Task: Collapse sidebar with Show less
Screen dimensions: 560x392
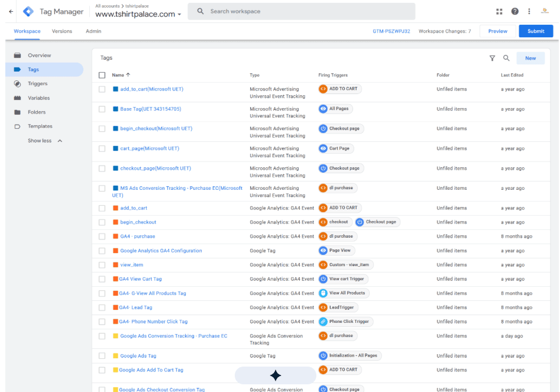Action: (44, 141)
